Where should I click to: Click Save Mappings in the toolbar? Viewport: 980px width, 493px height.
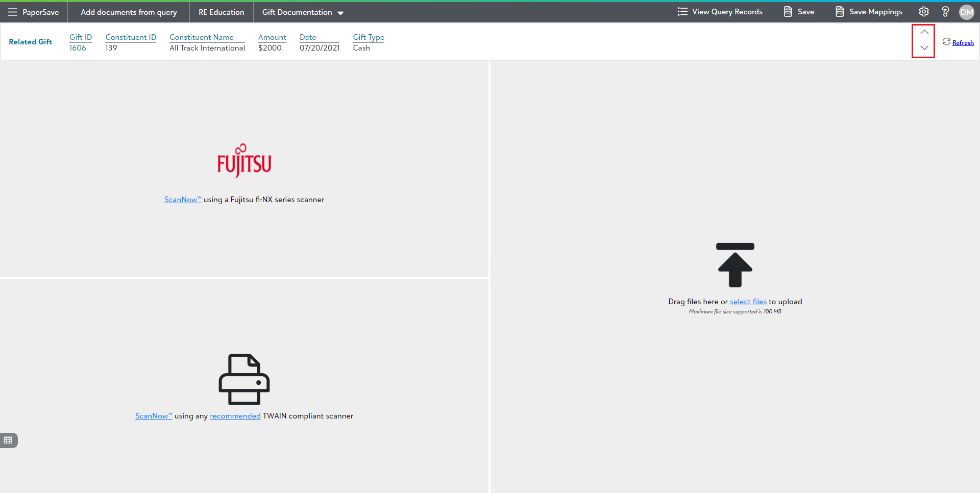[869, 12]
